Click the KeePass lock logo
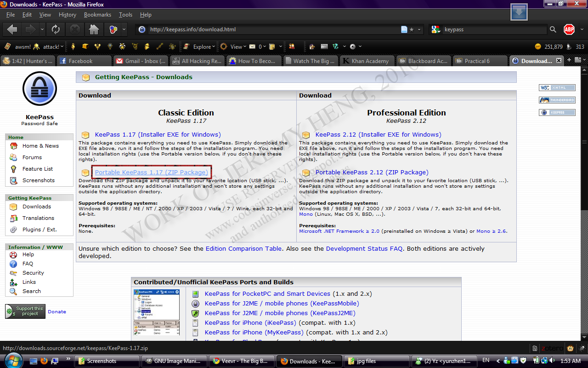The height and width of the screenshot is (368, 588). tap(40, 89)
